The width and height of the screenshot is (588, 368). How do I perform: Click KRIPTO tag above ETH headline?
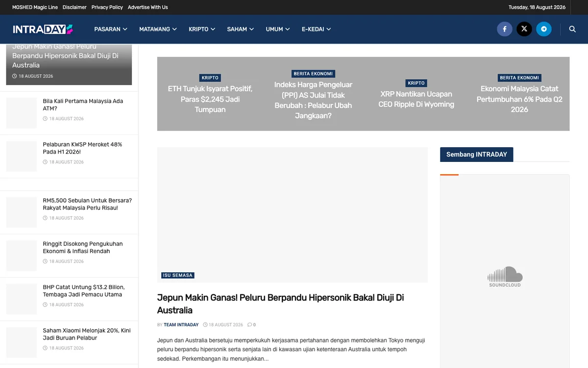point(210,78)
